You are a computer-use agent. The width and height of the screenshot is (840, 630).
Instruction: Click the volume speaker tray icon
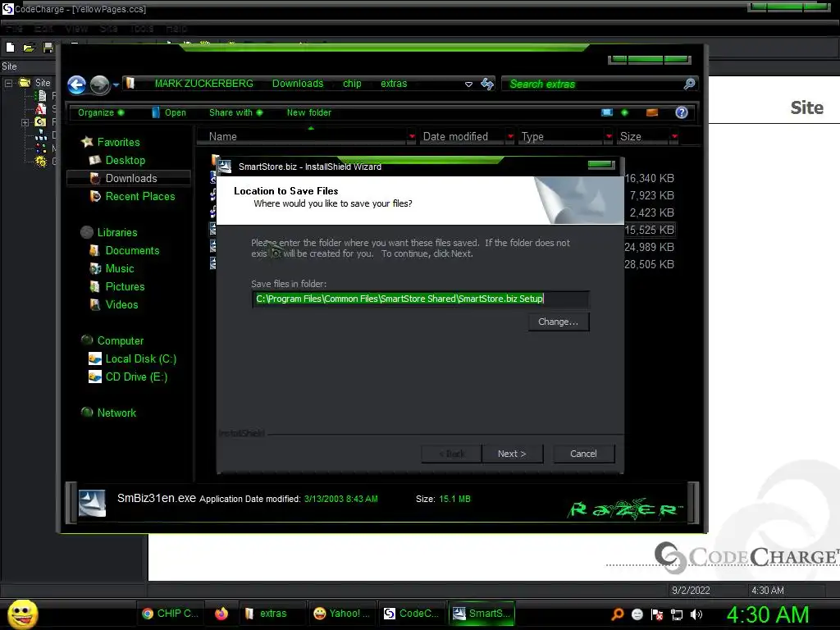click(x=696, y=614)
